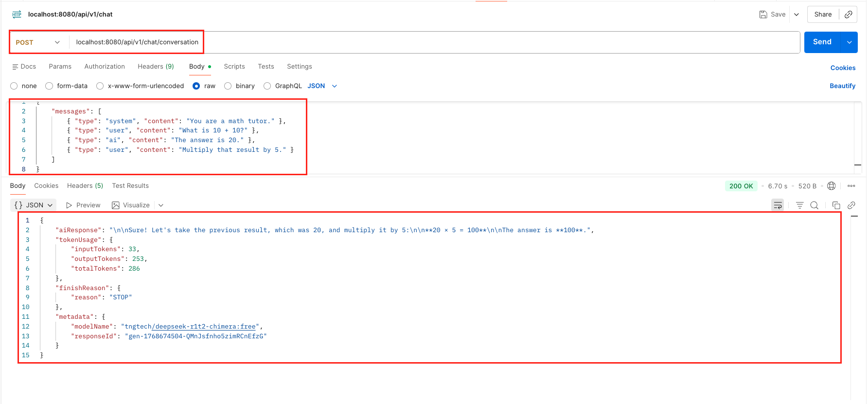Screen dimensions: 868x404
Task: Click the response link icon at far right
Action: (x=851, y=205)
